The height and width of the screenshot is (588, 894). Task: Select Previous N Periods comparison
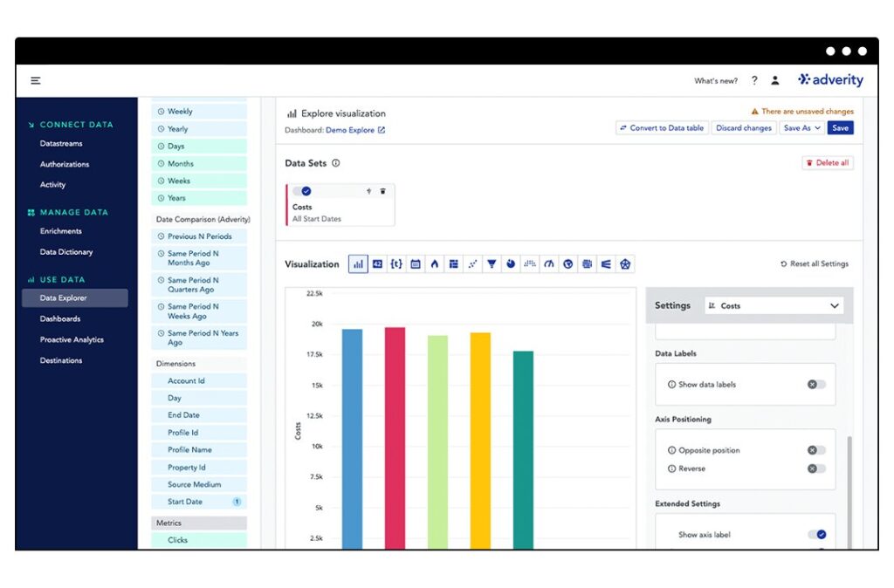(x=199, y=236)
